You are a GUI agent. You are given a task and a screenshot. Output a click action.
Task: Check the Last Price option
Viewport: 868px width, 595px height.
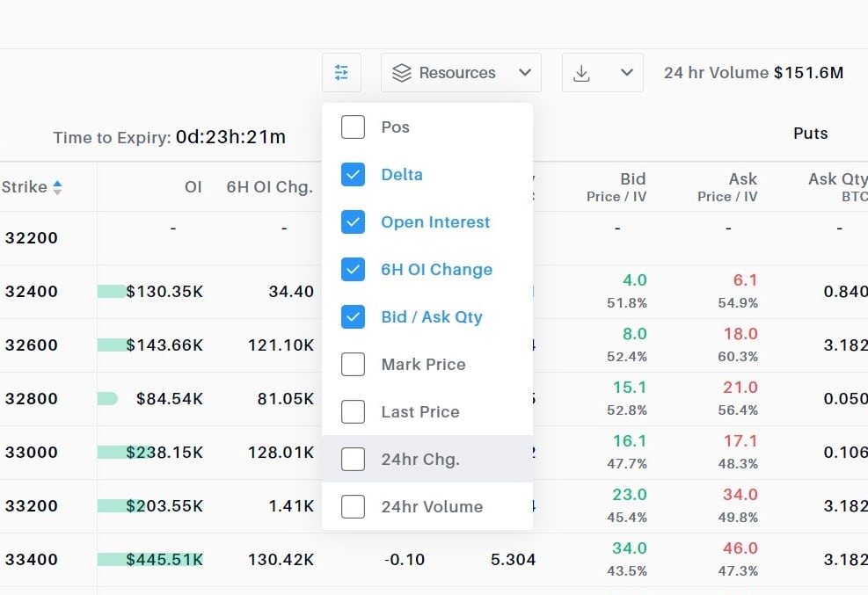click(353, 411)
